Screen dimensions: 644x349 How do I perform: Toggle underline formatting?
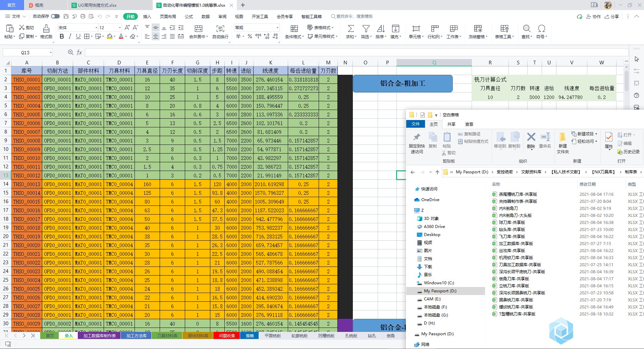(78, 36)
